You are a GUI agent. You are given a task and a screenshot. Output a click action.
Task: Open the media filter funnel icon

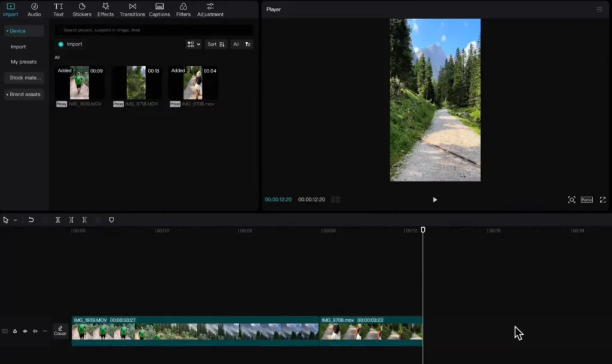coord(248,44)
